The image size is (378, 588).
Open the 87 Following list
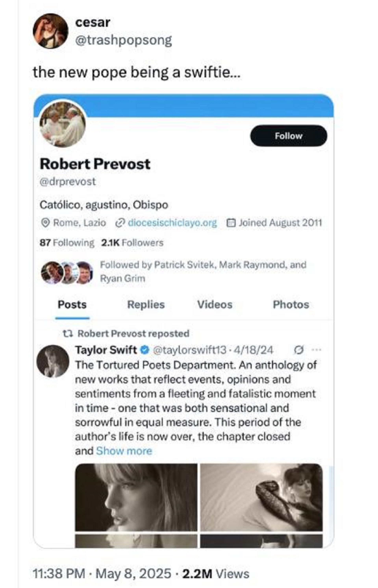pyautogui.click(x=67, y=243)
